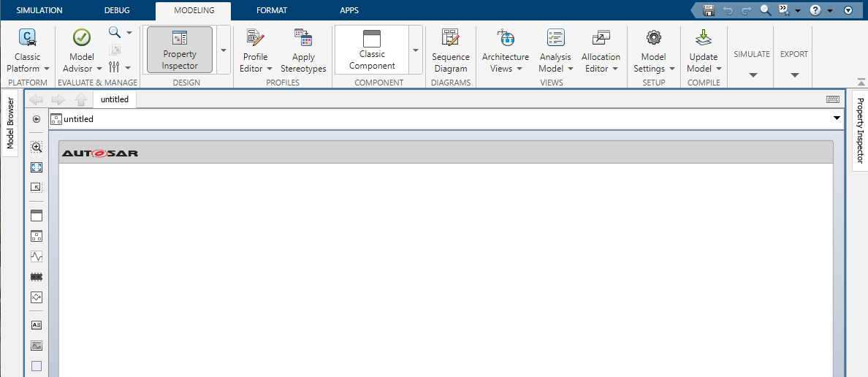Viewport: 868px width, 377px height.
Task: Select Fit to View in palette
Action: pos(37,167)
